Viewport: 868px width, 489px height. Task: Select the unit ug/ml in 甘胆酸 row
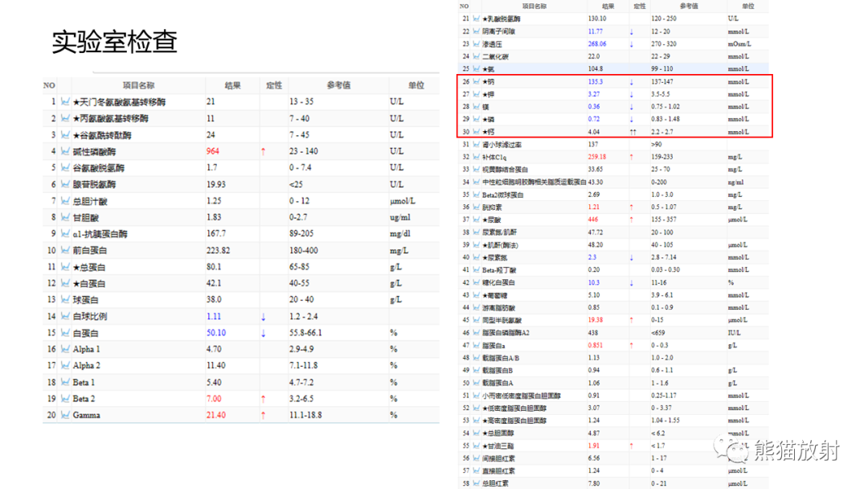tap(399, 217)
